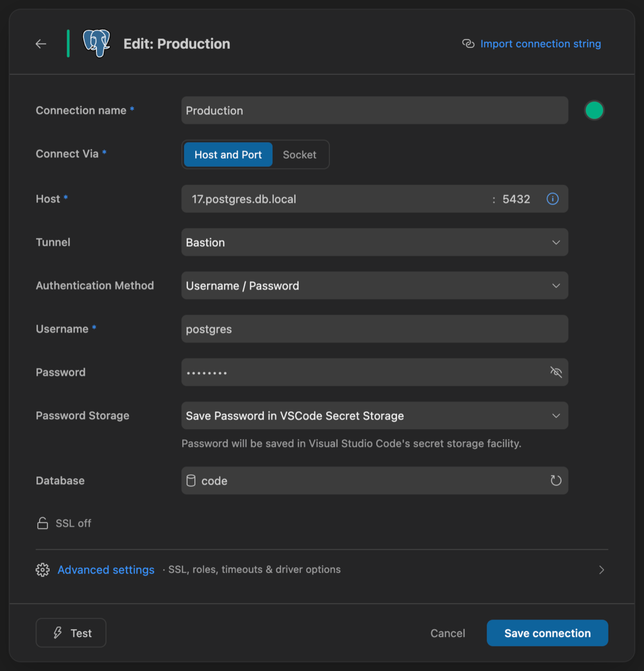
Task: Click the Password Storage label
Action: (82, 416)
